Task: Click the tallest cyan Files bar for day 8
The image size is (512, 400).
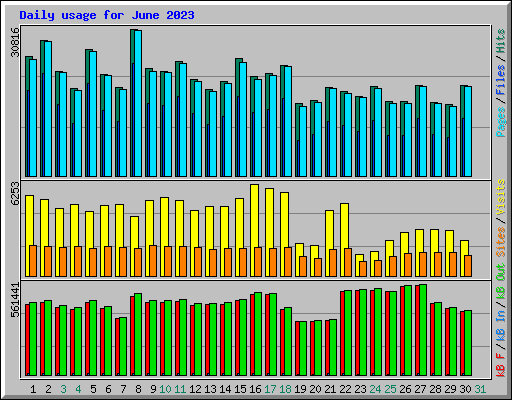Action: pos(138,103)
